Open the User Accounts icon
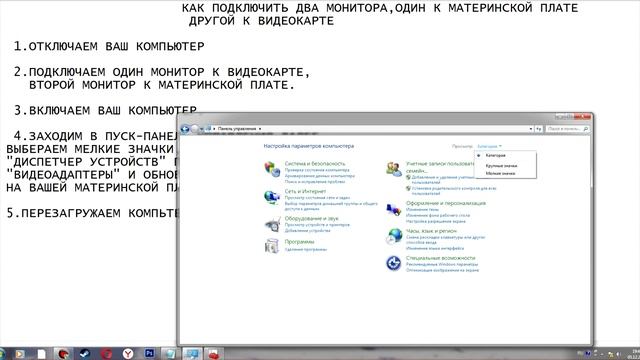This screenshot has width=640, height=360. tap(394, 169)
